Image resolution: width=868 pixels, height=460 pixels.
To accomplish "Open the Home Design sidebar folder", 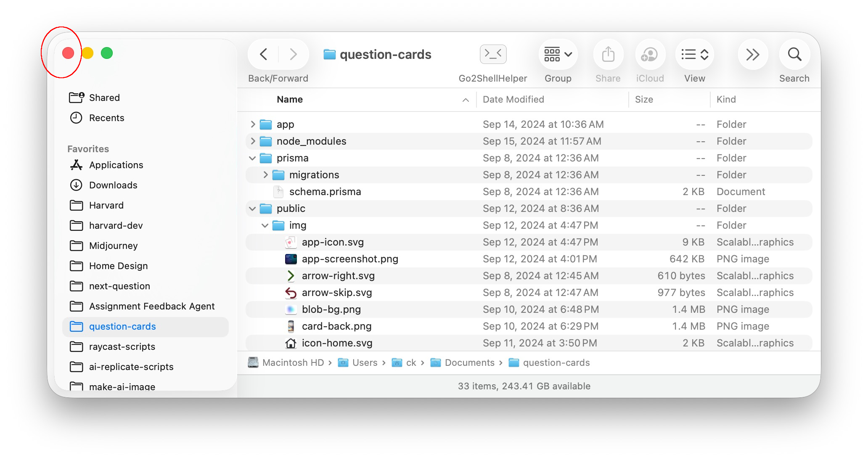I will point(145,266).
